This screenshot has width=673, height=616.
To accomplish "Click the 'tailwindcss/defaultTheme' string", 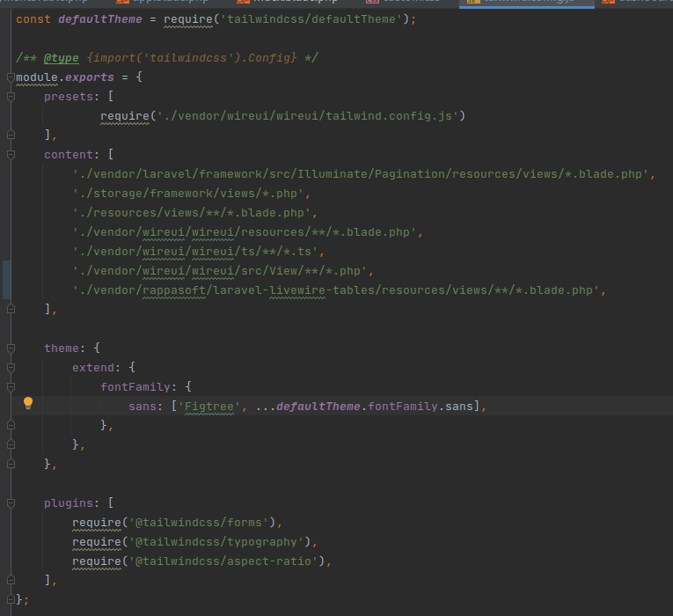I will 311,19.
